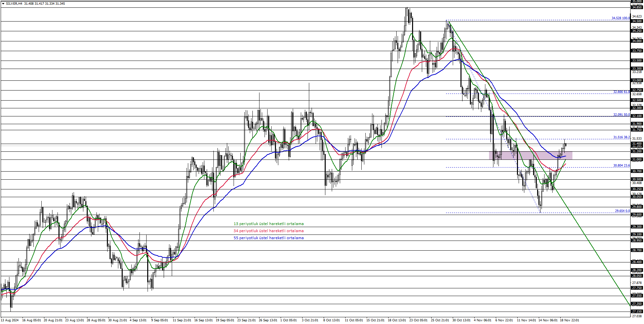Click the 18 Nov 22:01 time label
This screenshot has height=324, width=644.
coord(569,320)
